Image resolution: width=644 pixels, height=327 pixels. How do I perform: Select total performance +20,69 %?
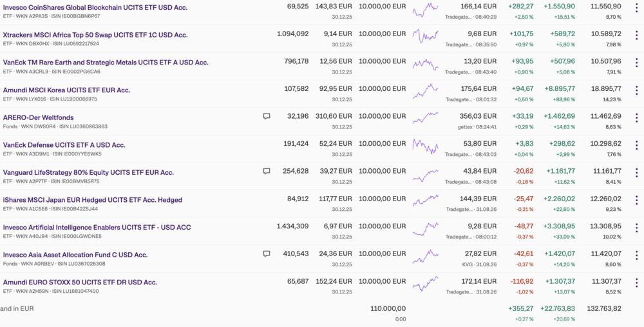click(563, 319)
